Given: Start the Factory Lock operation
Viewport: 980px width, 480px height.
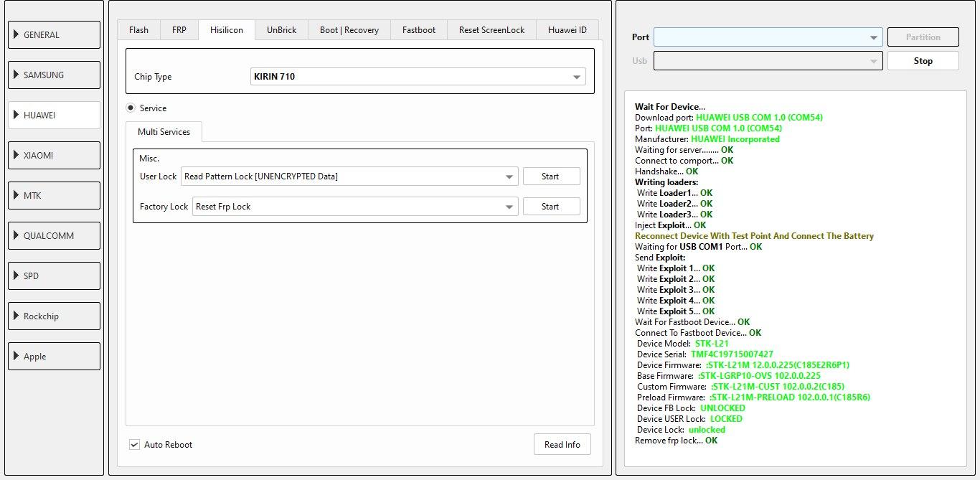Looking at the screenshot, I should (x=551, y=207).
